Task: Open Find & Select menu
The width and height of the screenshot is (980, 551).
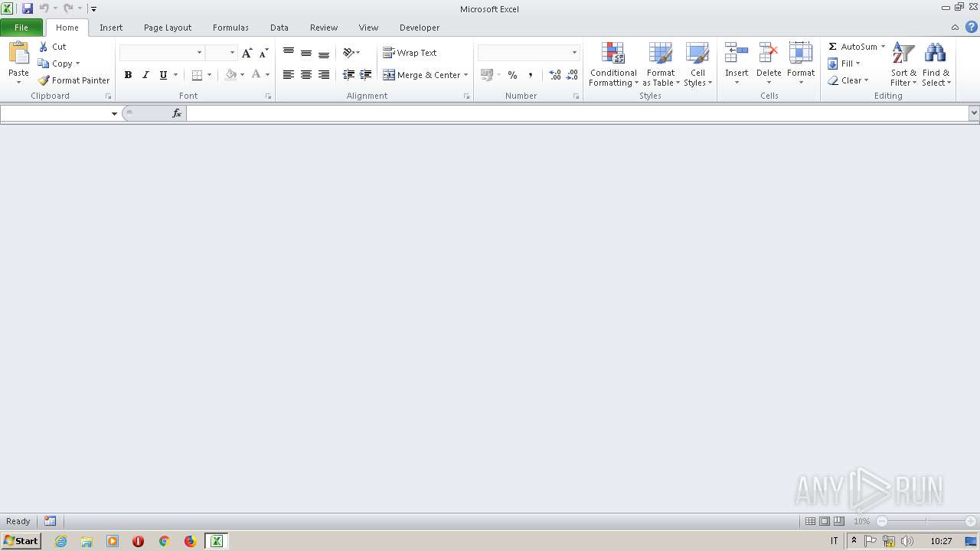Action: point(936,64)
